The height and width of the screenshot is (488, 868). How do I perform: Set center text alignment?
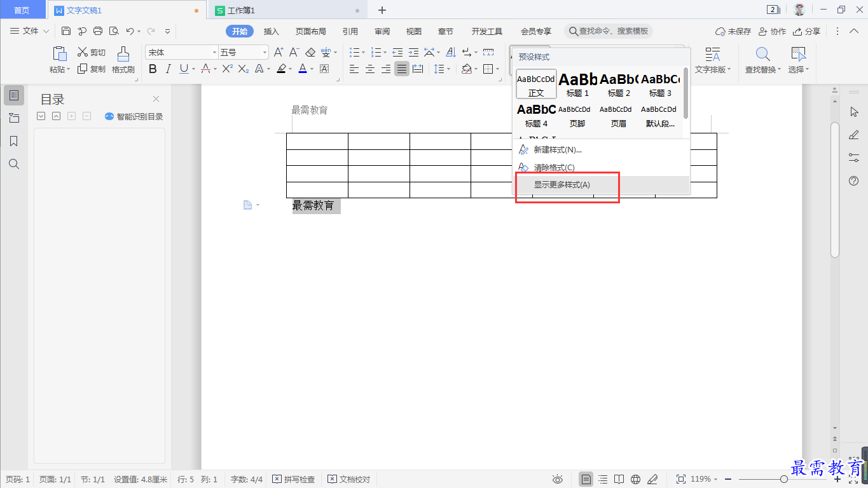(370, 69)
